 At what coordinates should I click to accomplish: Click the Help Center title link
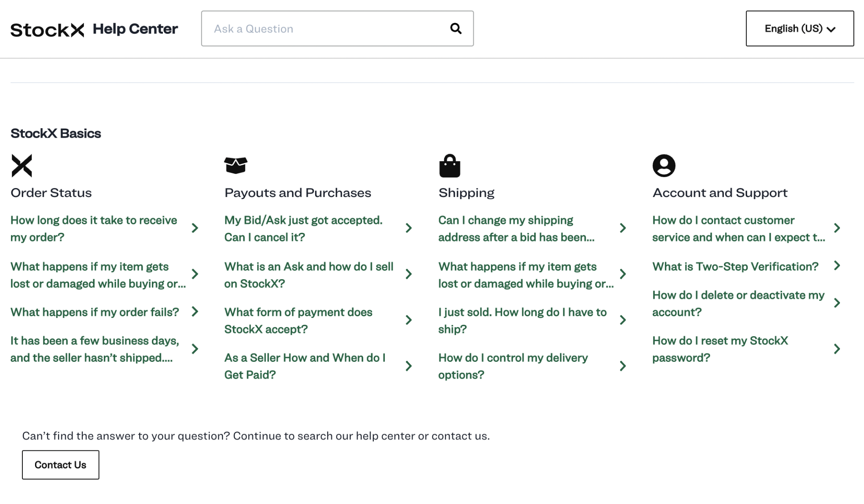pyautogui.click(x=135, y=29)
